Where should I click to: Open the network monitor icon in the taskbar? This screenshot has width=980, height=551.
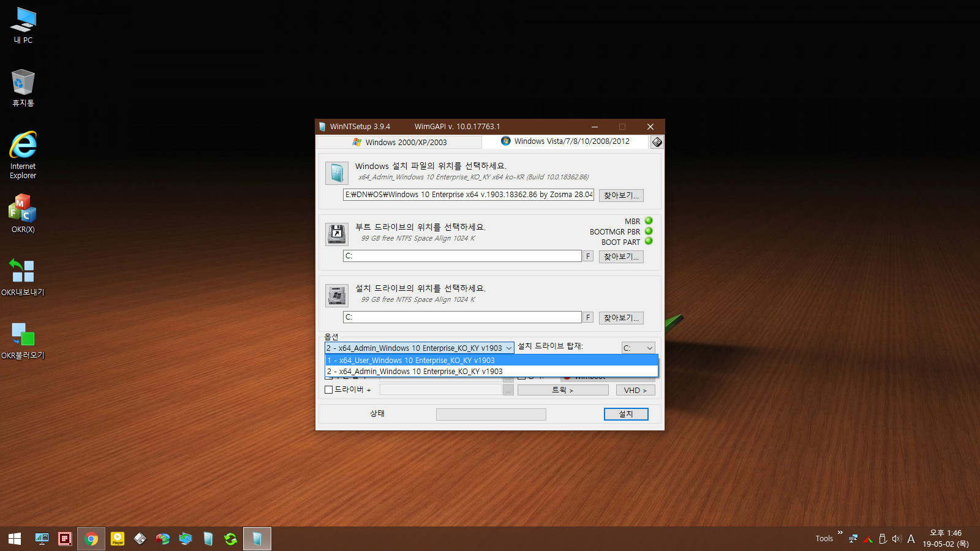pos(42,539)
